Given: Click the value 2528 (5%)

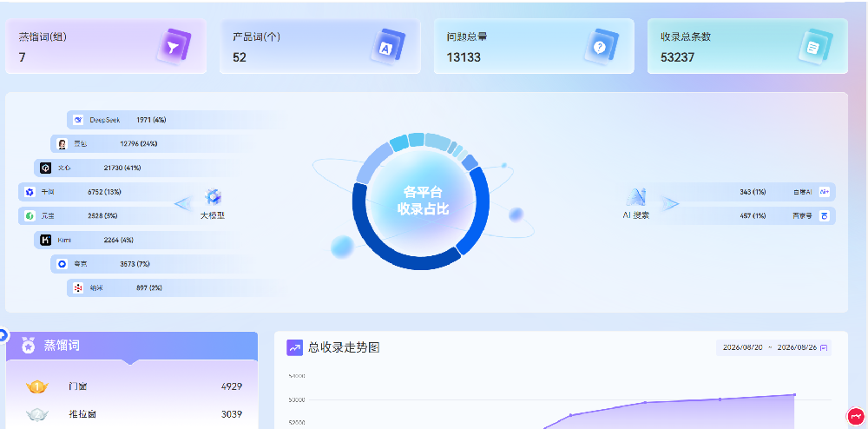Looking at the screenshot, I should pyautogui.click(x=102, y=216).
